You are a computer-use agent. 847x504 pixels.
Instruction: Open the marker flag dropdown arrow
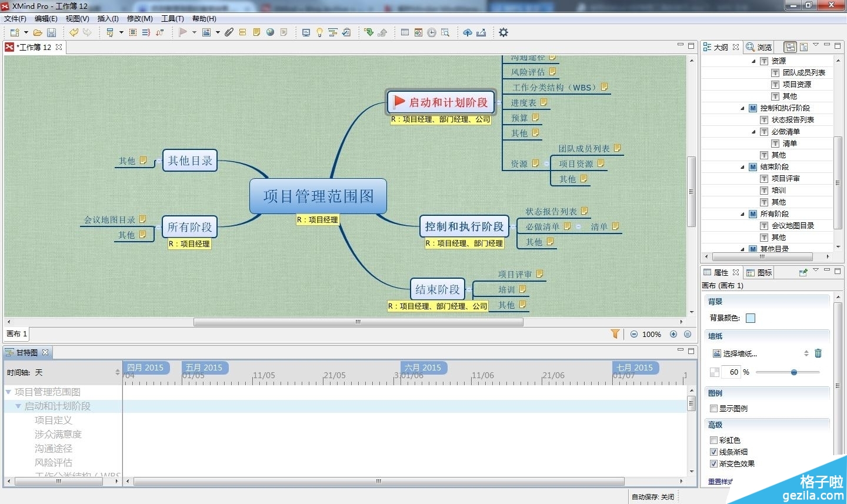click(x=194, y=32)
